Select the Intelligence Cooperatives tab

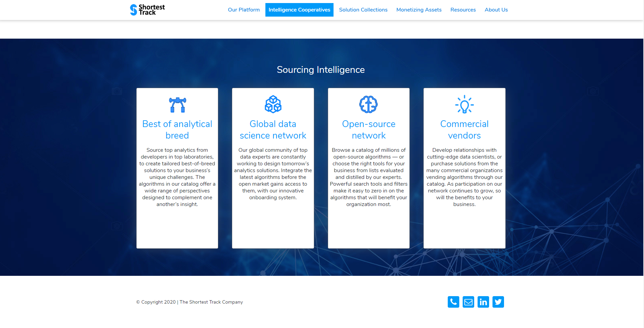coord(299,10)
